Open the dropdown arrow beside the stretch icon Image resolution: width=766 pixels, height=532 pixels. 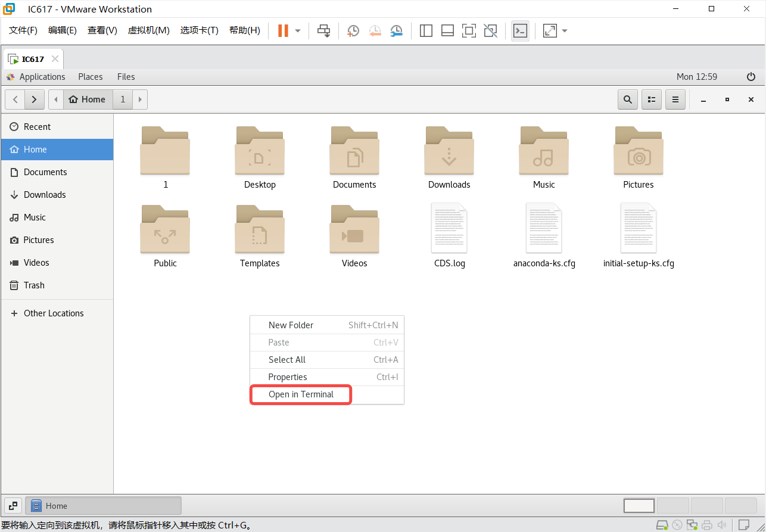click(565, 31)
